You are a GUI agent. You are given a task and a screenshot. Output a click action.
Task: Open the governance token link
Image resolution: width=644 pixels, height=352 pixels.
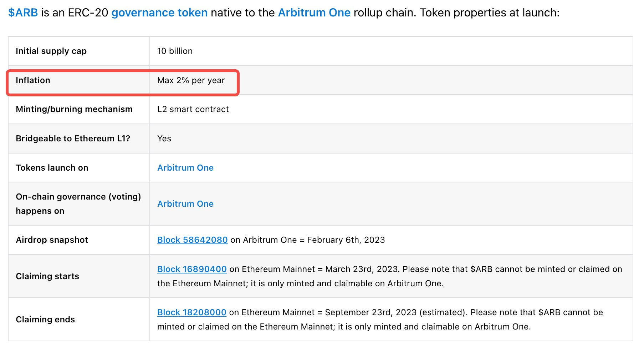[159, 12]
